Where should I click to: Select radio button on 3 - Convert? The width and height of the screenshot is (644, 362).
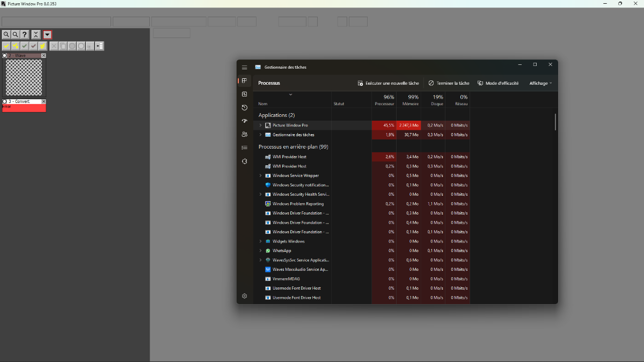pyautogui.click(x=5, y=101)
